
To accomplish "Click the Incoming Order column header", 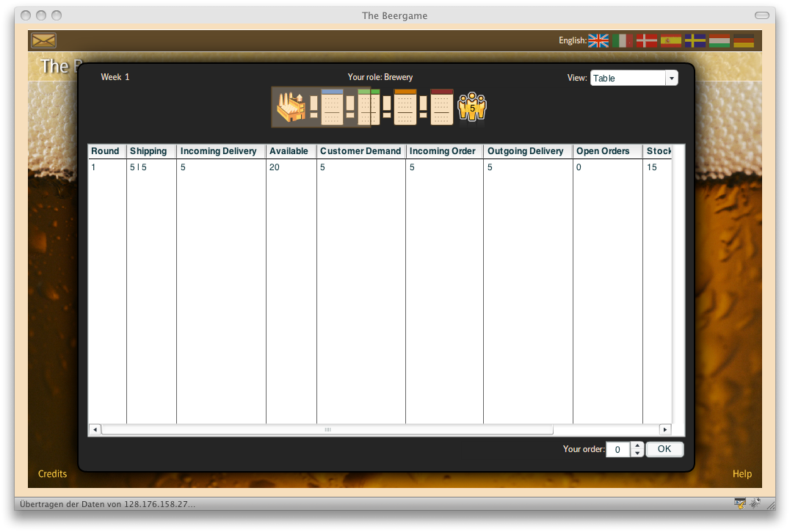I will coord(444,151).
